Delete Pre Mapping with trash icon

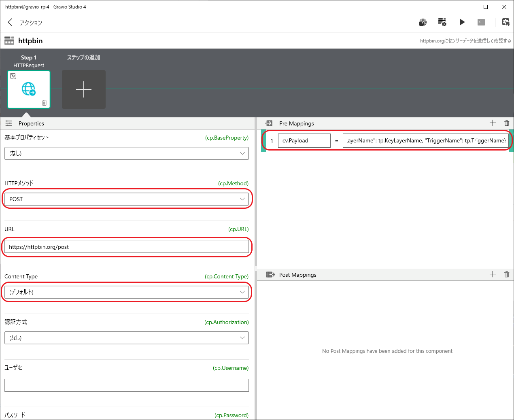[507, 123]
